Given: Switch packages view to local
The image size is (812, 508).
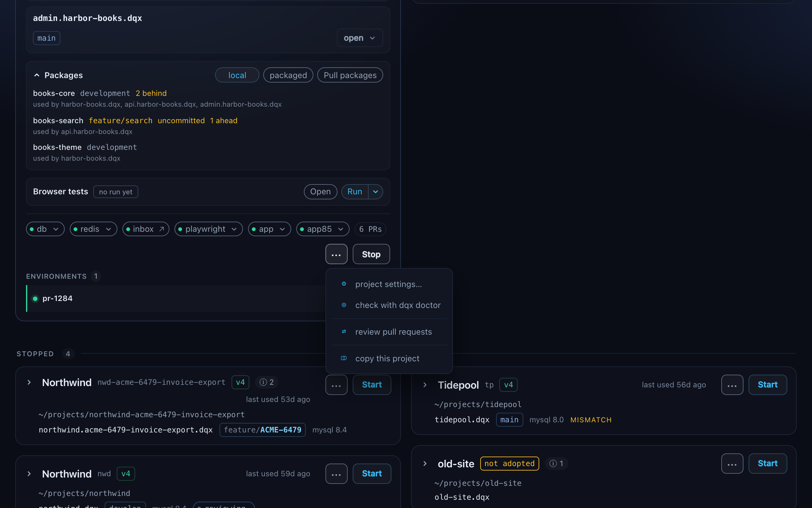Looking at the screenshot, I should 237,75.
